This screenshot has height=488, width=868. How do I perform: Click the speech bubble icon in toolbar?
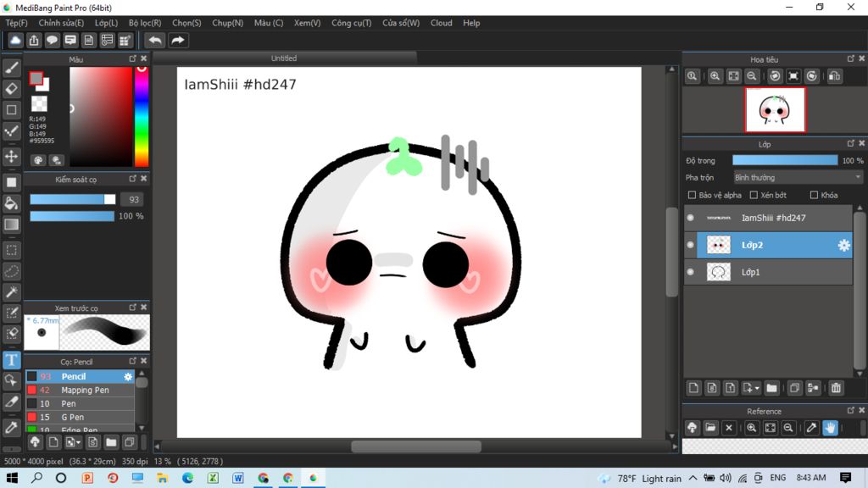pos(52,40)
